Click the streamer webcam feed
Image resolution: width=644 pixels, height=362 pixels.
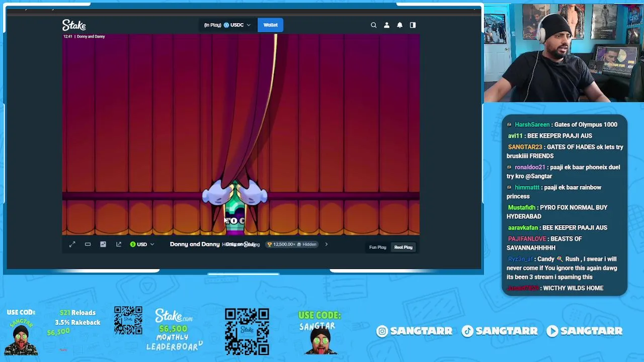pos(564,53)
